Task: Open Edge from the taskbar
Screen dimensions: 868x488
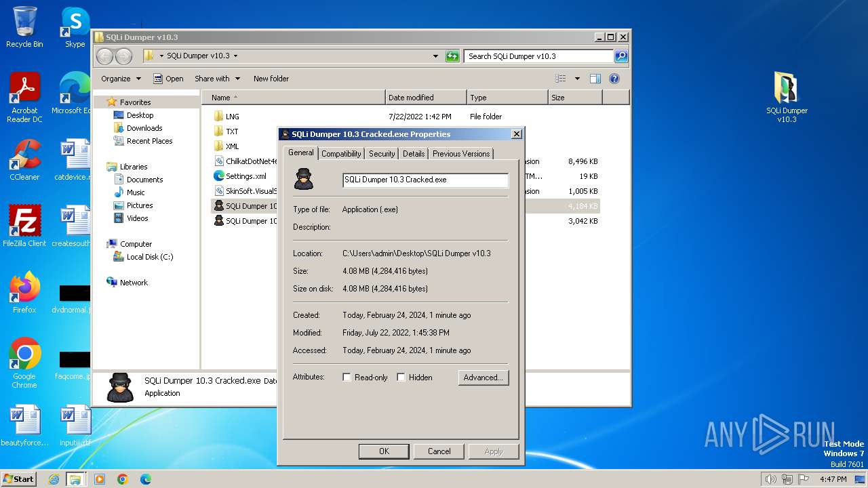Action: pos(146,479)
